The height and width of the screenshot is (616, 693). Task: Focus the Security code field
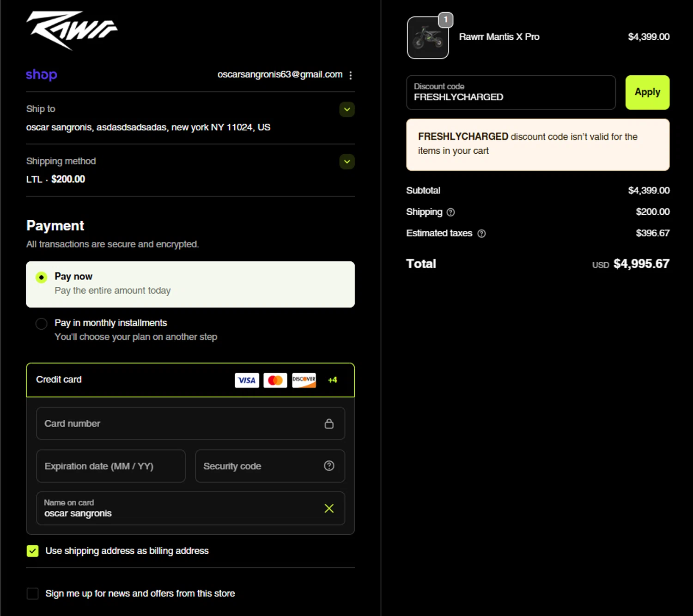click(x=270, y=466)
